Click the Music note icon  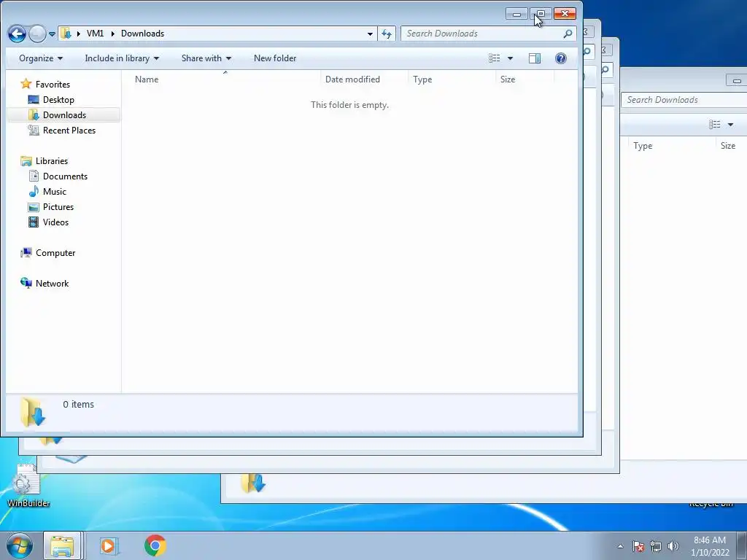click(x=34, y=192)
